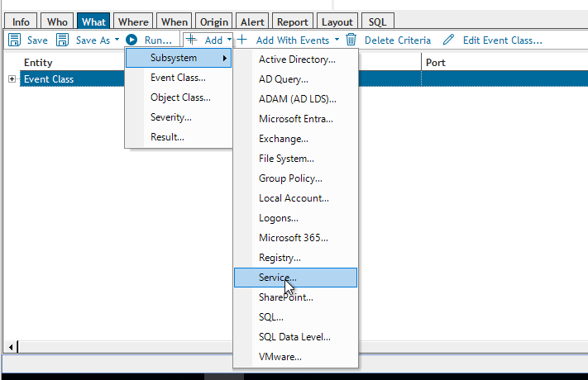Viewport: 588px width, 380px height.
Task: Select Registry... subsystem
Action: [x=295, y=258]
